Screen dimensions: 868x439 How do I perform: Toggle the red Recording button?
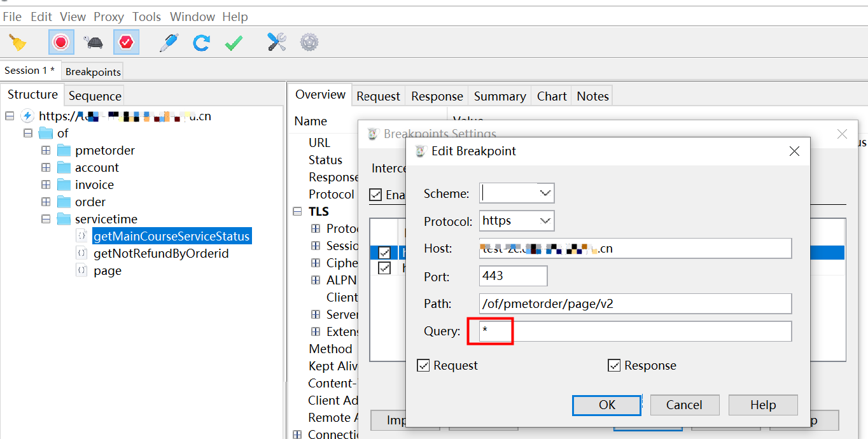pos(60,43)
